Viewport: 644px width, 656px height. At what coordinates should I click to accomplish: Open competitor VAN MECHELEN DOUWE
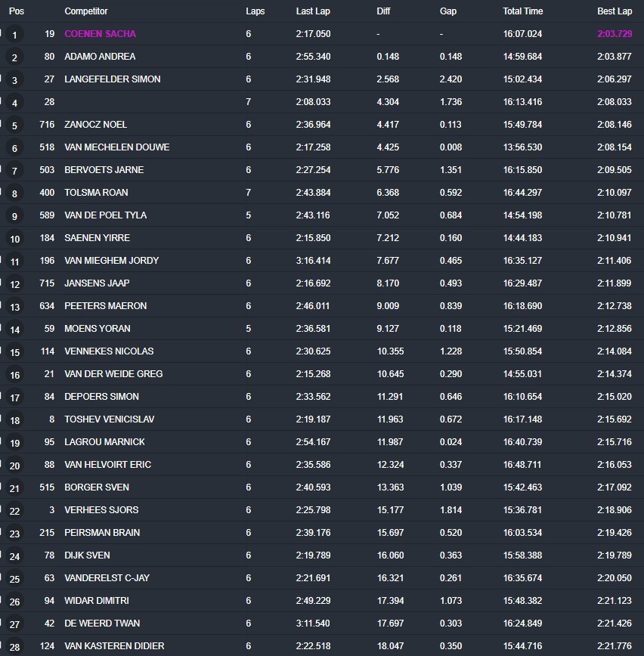pos(116,147)
